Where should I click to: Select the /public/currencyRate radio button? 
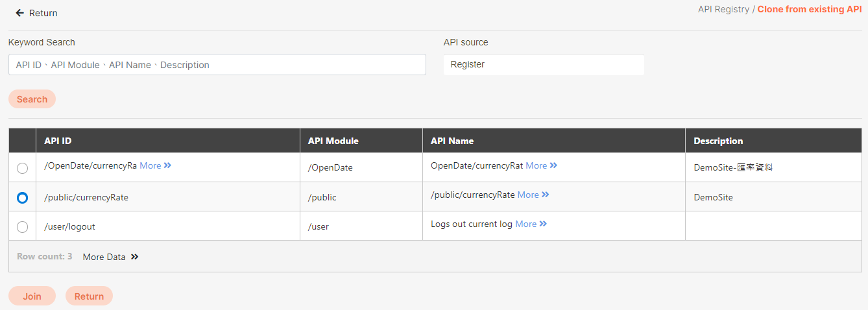[22, 197]
